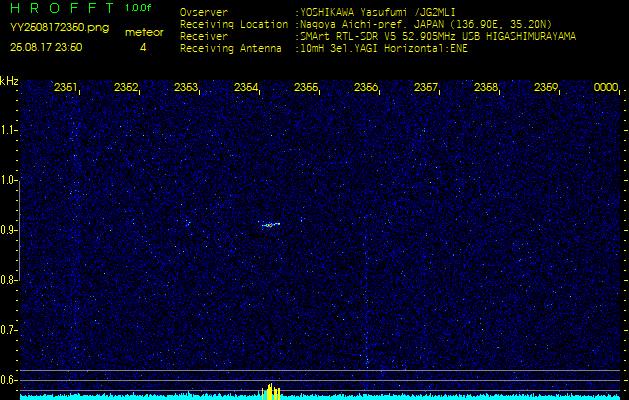Click the filename YY2508172350.png
Image resolution: width=629 pixels, height=400 pixels.
59,28
